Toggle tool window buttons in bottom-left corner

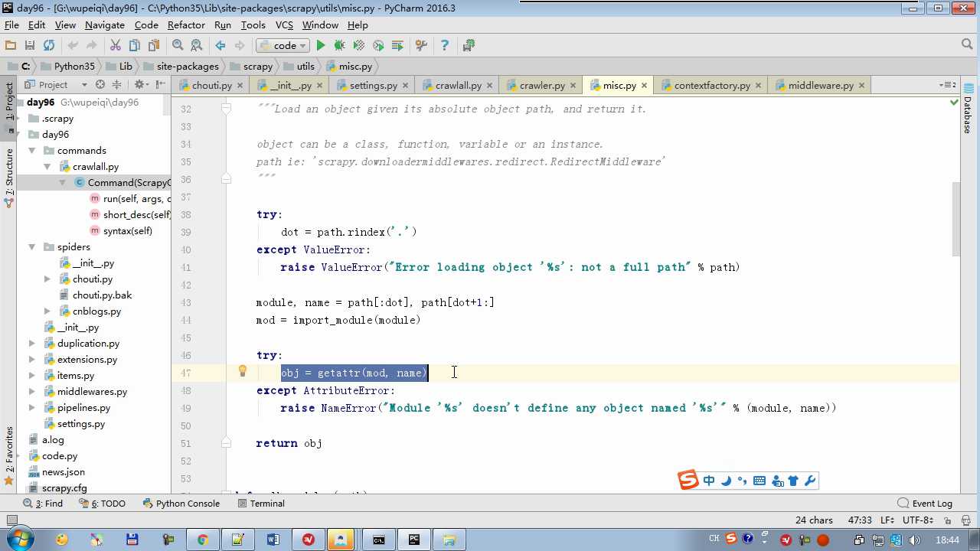click(11, 520)
